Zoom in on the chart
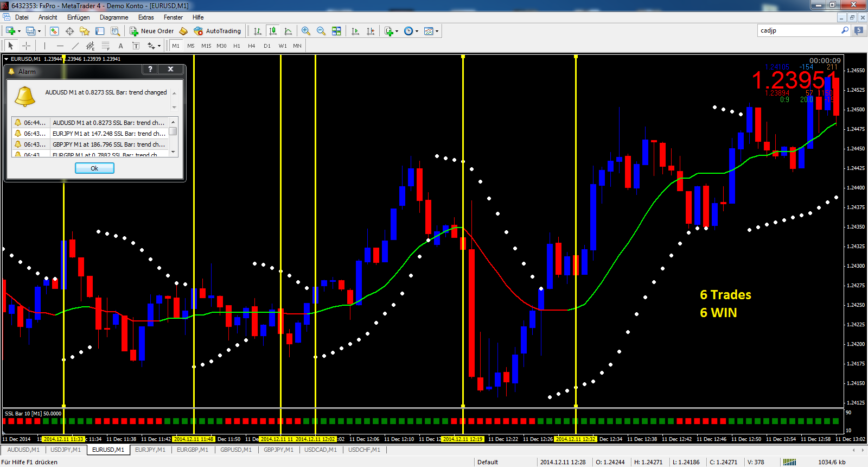This screenshot has width=868, height=467. tap(306, 31)
